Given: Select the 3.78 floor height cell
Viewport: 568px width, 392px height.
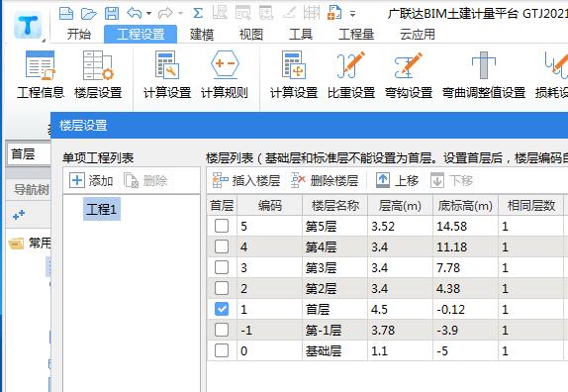Looking at the screenshot, I should pos(400,330).
